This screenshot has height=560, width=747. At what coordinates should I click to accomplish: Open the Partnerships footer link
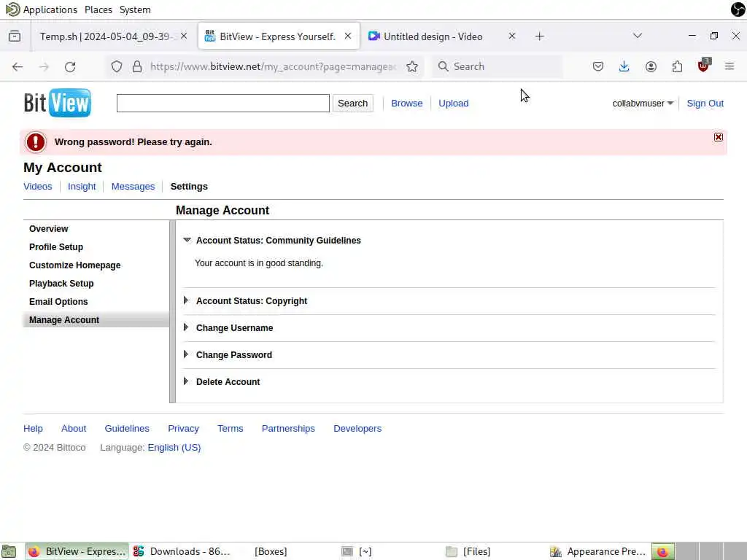point(288,429)
